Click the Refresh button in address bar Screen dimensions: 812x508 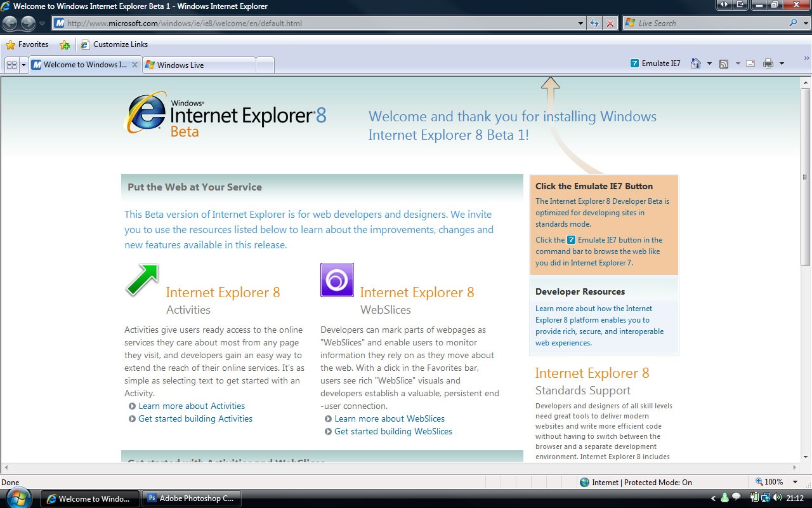pos(594,23)
